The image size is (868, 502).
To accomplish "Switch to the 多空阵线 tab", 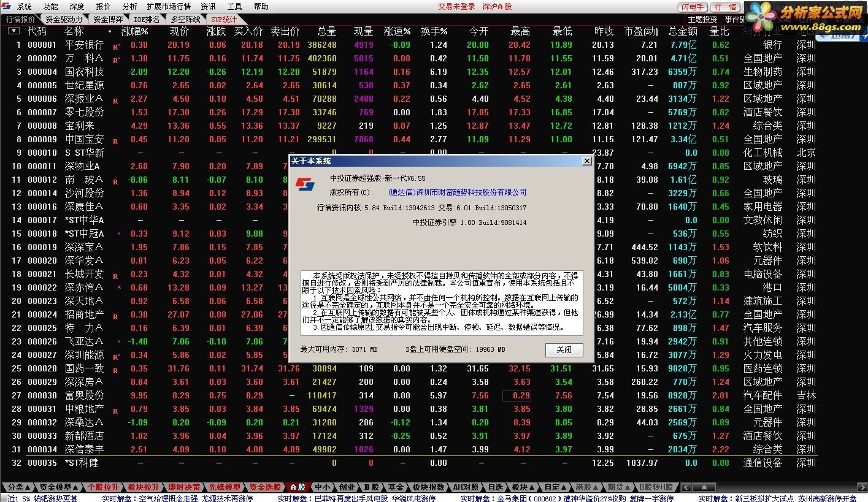I will (x=185, y=19).
